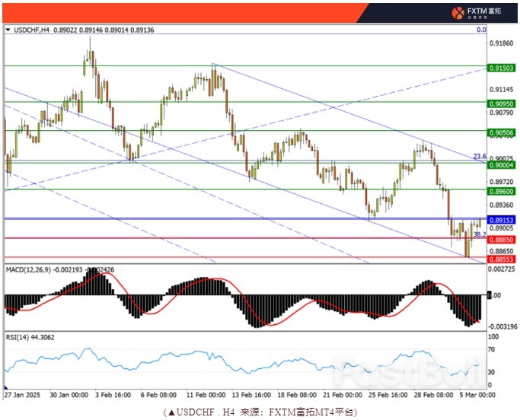
Task: Select the 0.90004 price level tag
Action: point(502,164)
